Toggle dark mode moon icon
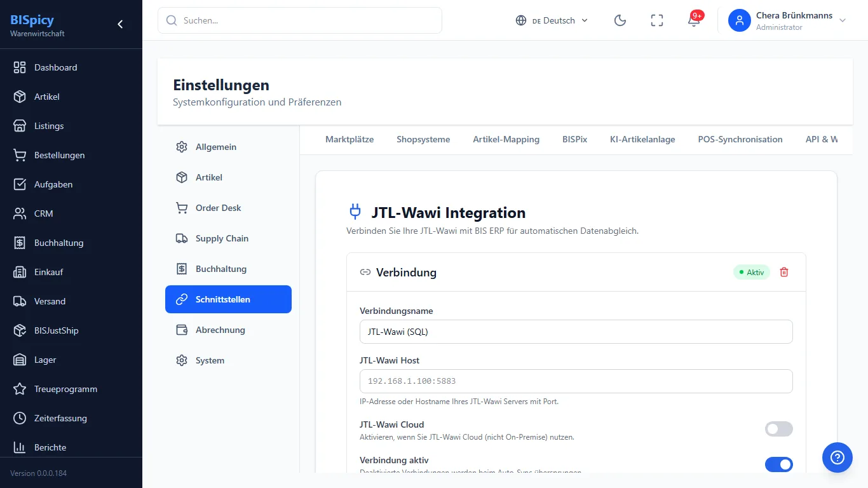The width and height of the screenshot is (868, 488). click(x=620, y=20)
